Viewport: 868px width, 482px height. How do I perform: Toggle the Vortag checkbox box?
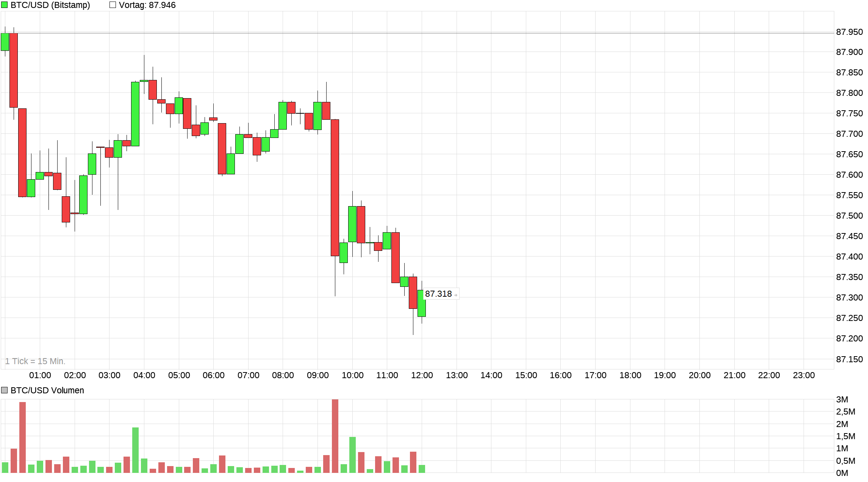click(x=113, y=5)
